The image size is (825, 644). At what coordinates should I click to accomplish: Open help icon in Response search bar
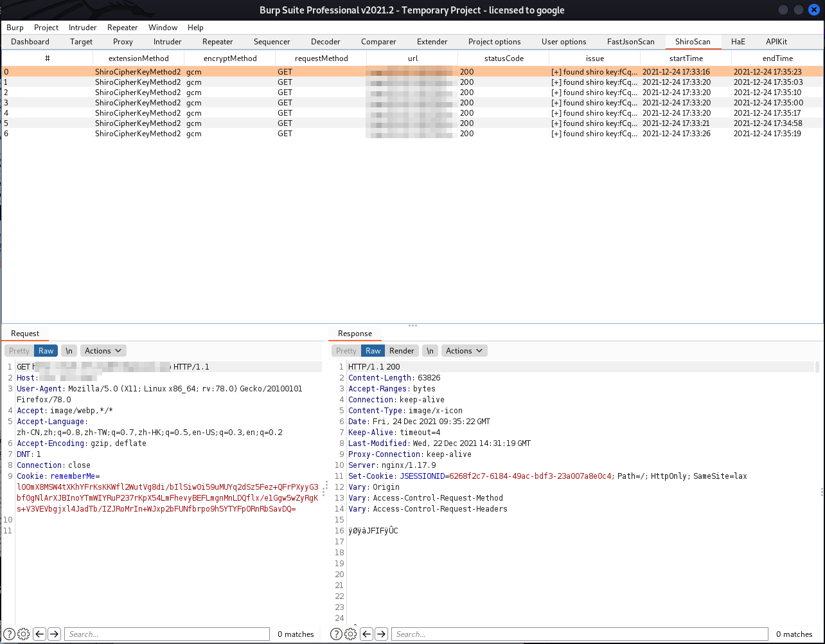pyautogui.click(x=337, y=634)
